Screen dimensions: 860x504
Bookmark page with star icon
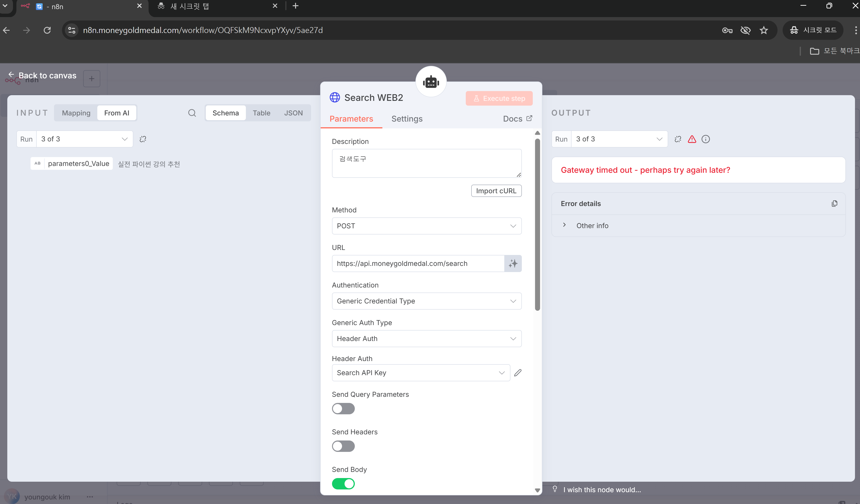click(x=764, y=30)
